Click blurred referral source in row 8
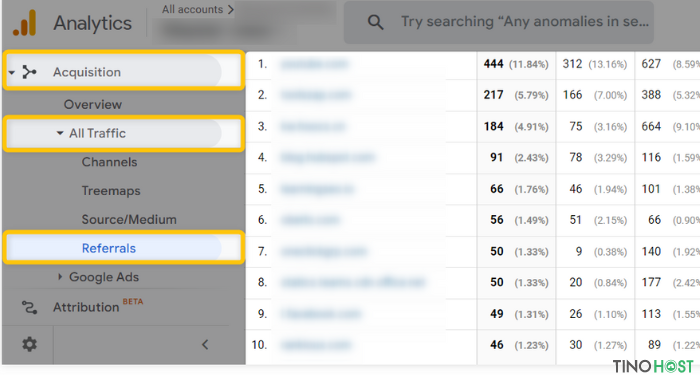700x375 pixels. pos(353,283)
